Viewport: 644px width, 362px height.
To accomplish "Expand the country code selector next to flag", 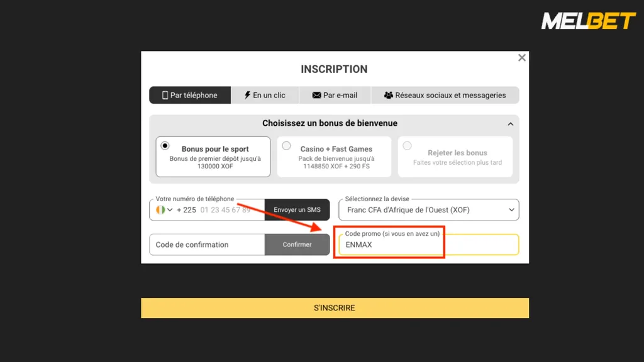I will (169, 209).
